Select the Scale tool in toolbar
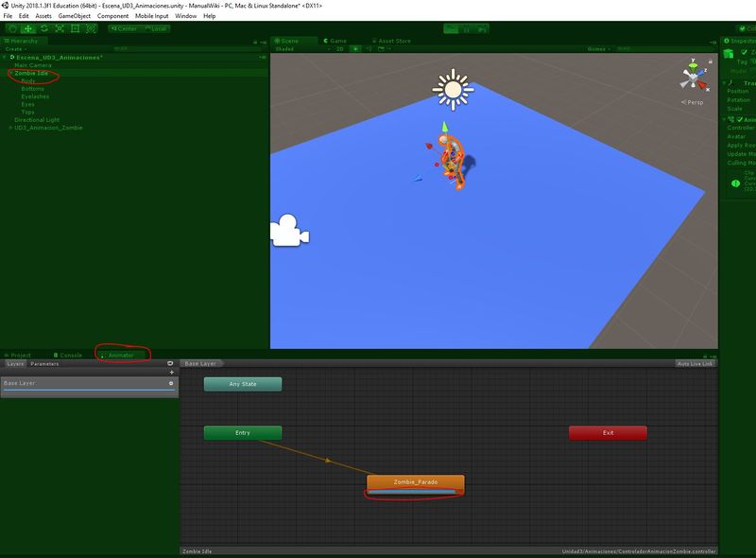 [x=60, y=29]
